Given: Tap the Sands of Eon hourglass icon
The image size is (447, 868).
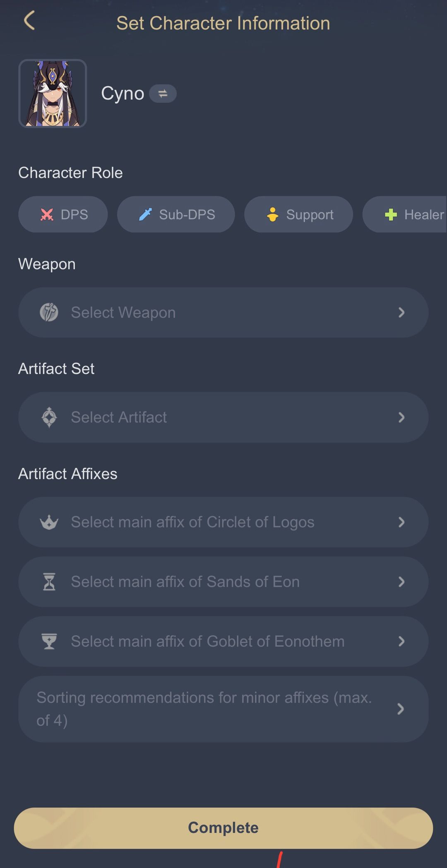Looking at the screenshot, I should [49, 582].
